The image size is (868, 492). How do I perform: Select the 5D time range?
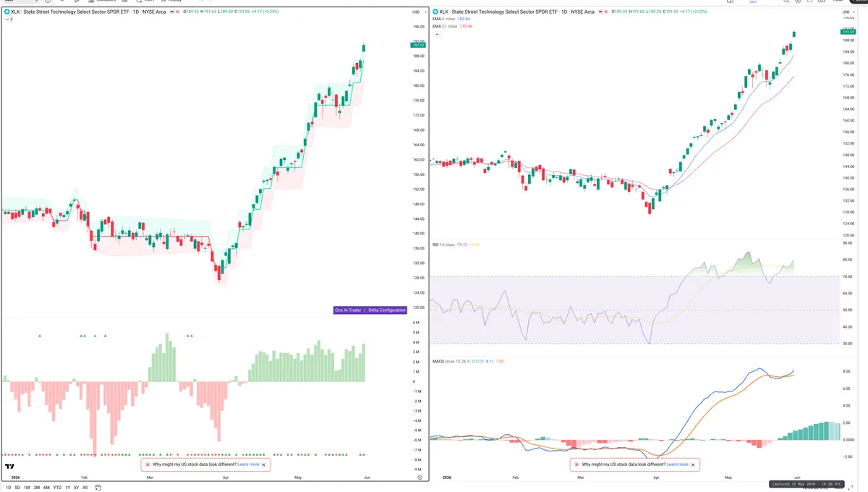17,488
